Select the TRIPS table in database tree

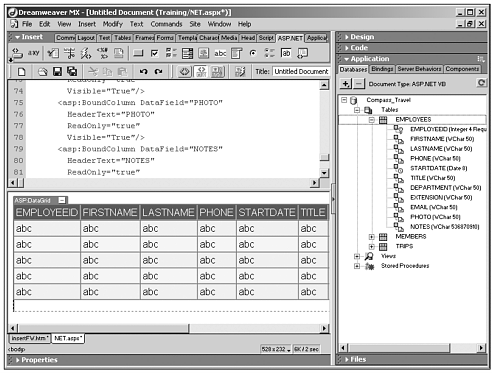pos(404,246)
